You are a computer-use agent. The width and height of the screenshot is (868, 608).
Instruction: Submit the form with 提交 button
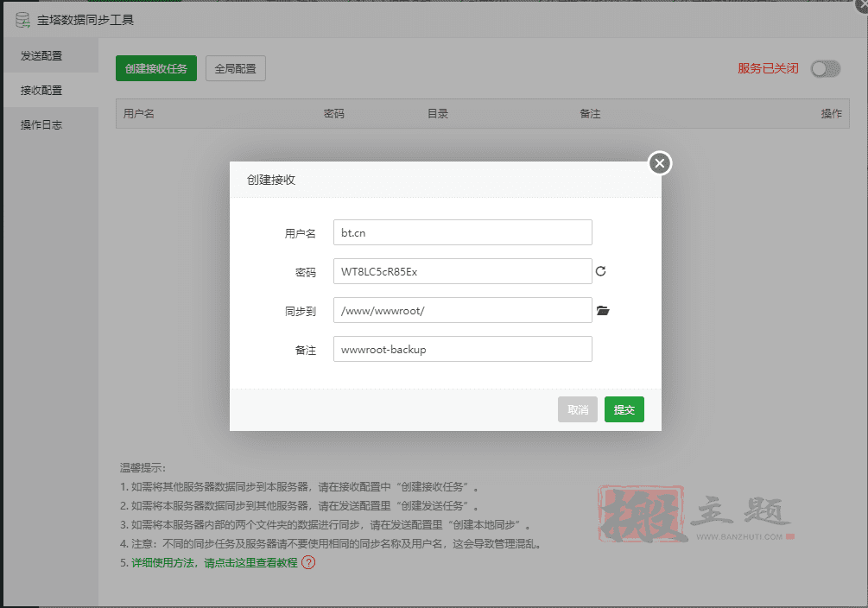point(624,409)
